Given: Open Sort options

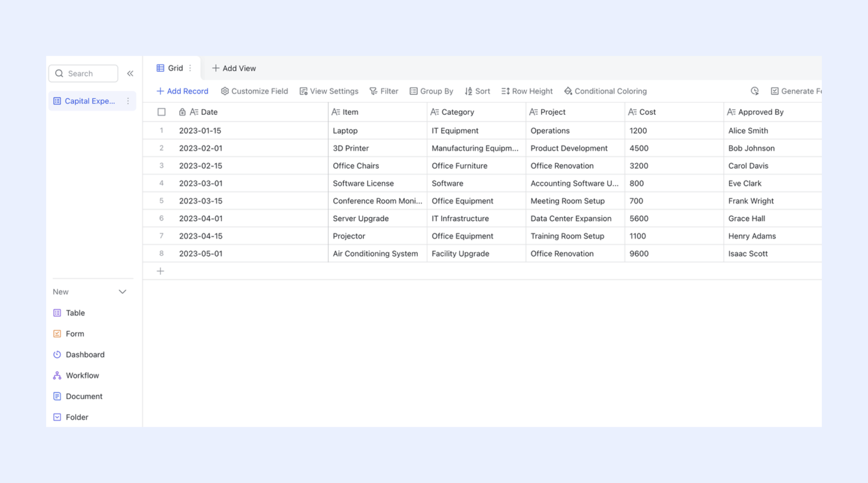Looking at the screenshot, I should tap(477, 91).
